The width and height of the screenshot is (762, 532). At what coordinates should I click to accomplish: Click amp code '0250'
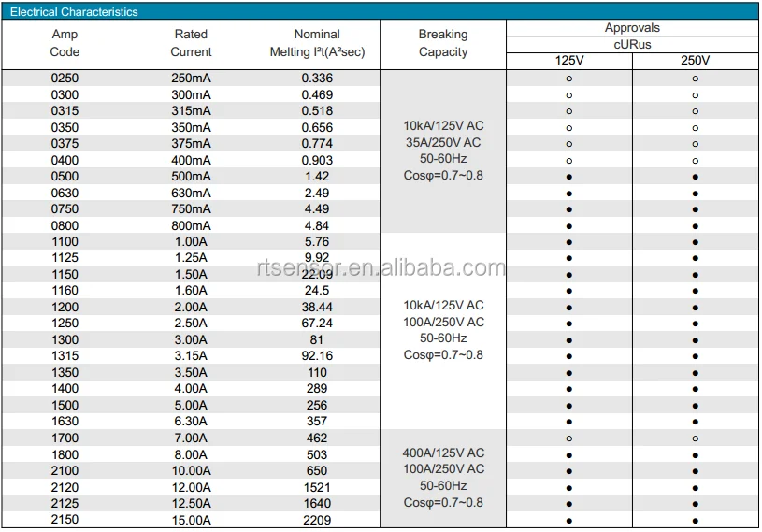[x=65, y=79]
